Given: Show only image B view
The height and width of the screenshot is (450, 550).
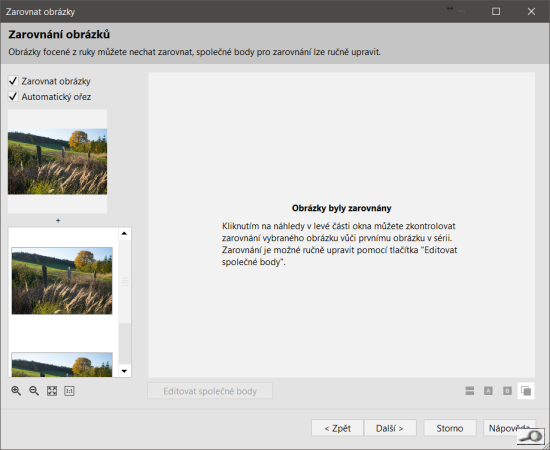Looking at the screenshot, I should (x=507, y=391).
